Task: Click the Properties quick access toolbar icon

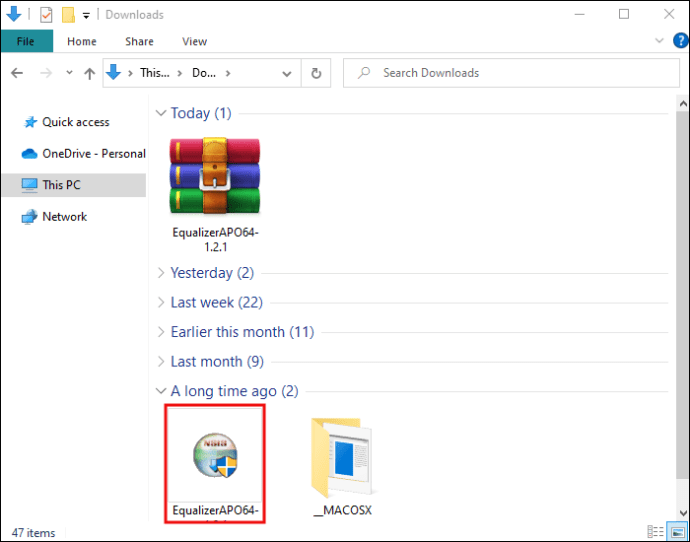Action: tap(46, 15)
